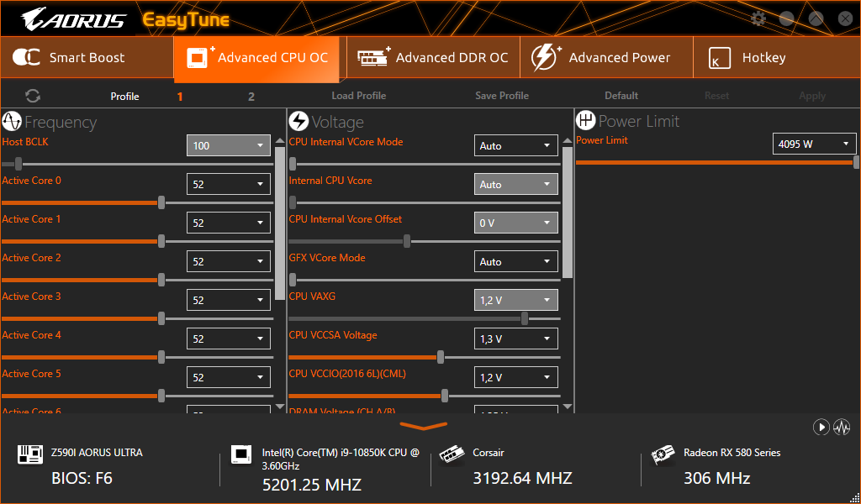Click the Frequency panel scrollbar thumb
This screenshot has width=861, height=504.
[x=280, y=223]
